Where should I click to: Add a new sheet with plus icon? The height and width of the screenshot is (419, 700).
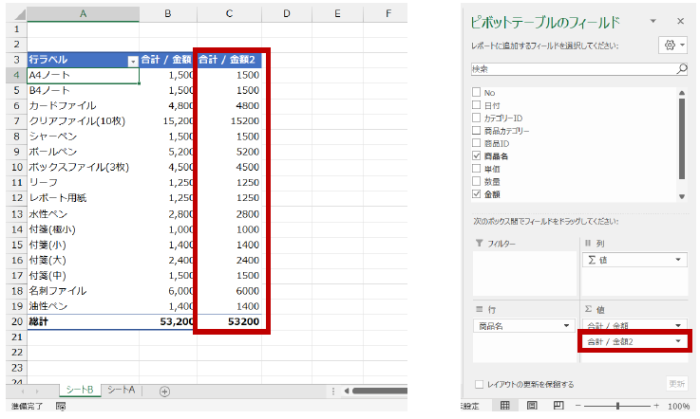(x=165, y=391)
